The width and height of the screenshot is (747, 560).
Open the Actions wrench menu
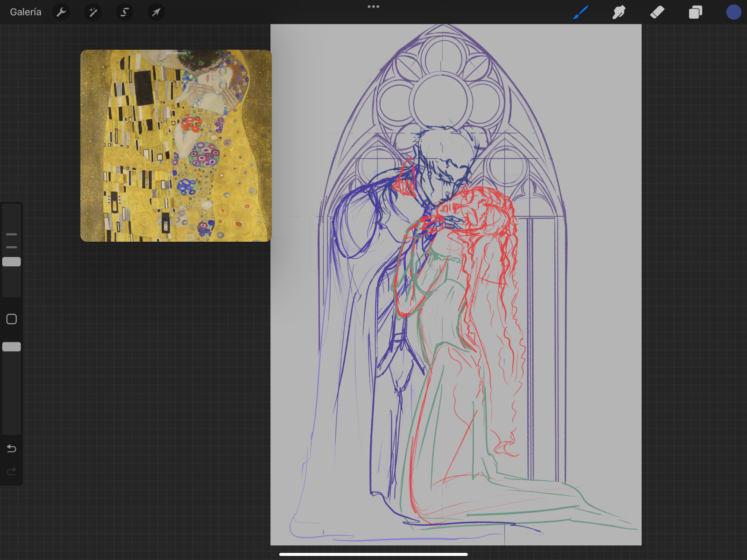(61, 12)
